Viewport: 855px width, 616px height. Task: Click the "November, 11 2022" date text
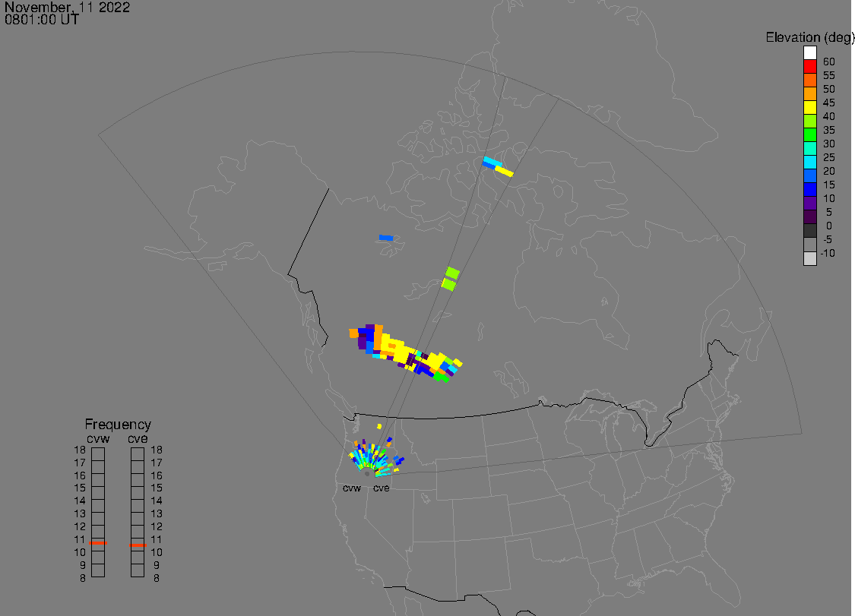(x=67, y=8)
